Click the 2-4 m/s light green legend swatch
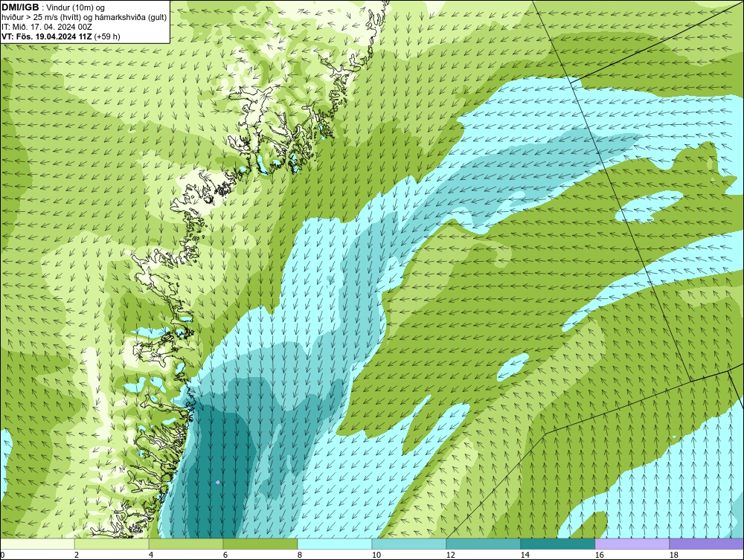Screen dimensions: 744x560 pyautogui.click(x=112, y=544)
